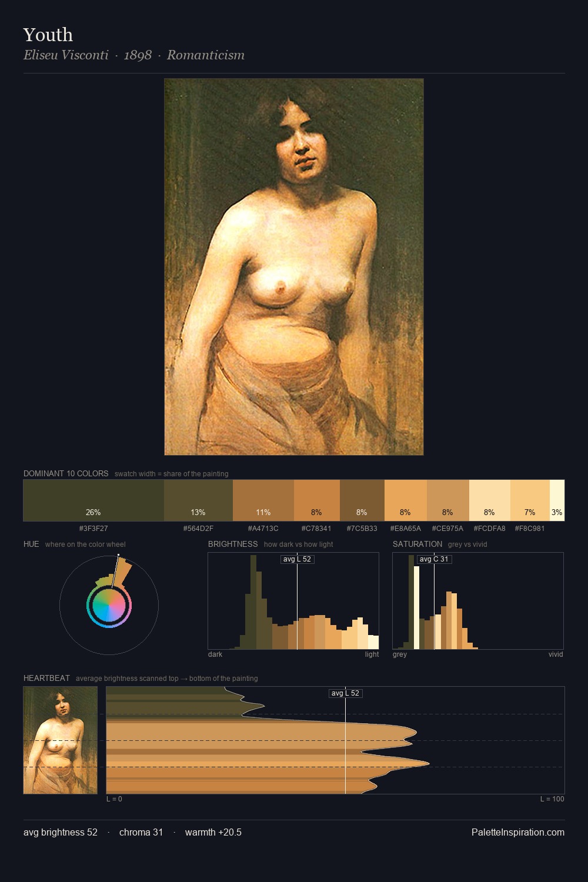This screenshot has height=882, width=588.
Task: Click the "Youth" title
Action: (48, 35)
